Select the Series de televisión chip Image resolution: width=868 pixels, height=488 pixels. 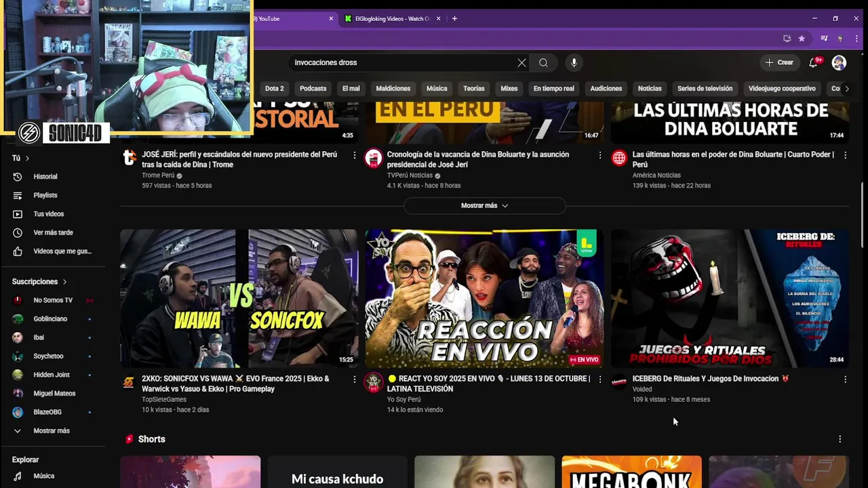(x=705, y=88)
